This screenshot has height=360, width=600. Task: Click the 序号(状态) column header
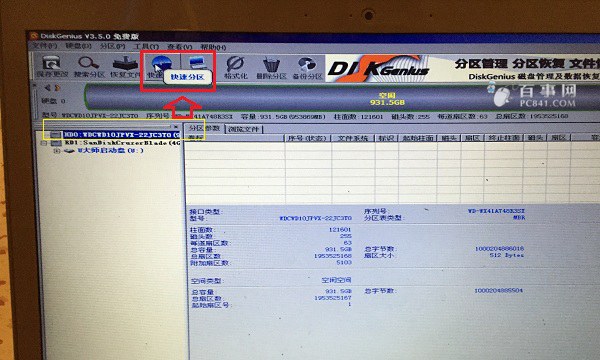[308, 138]
